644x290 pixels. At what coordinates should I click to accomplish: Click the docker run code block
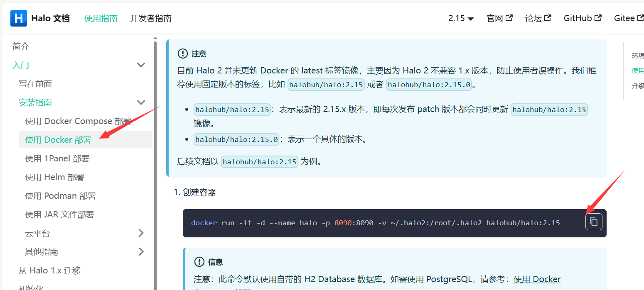pos(395,223)
